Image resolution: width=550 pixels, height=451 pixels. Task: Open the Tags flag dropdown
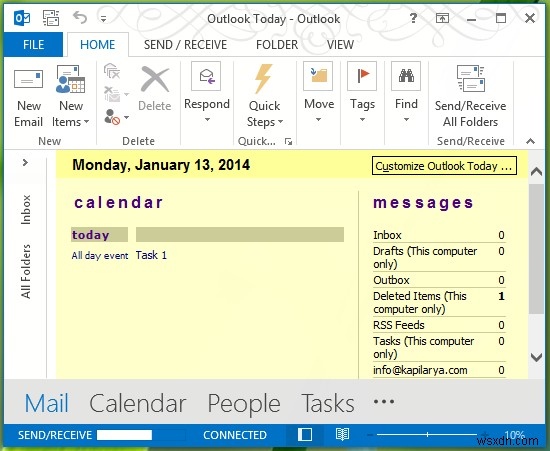point(362,92)
